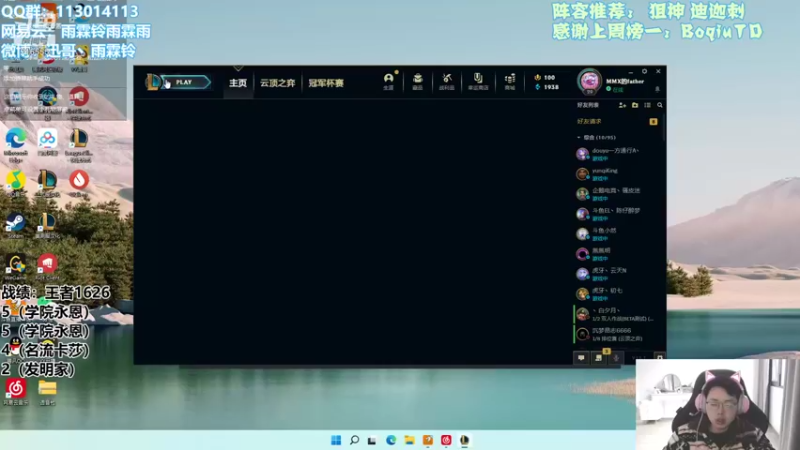Open the collection icon in top navigation
This screenshot has width=800, height=450.
click(x=418, y=81)
